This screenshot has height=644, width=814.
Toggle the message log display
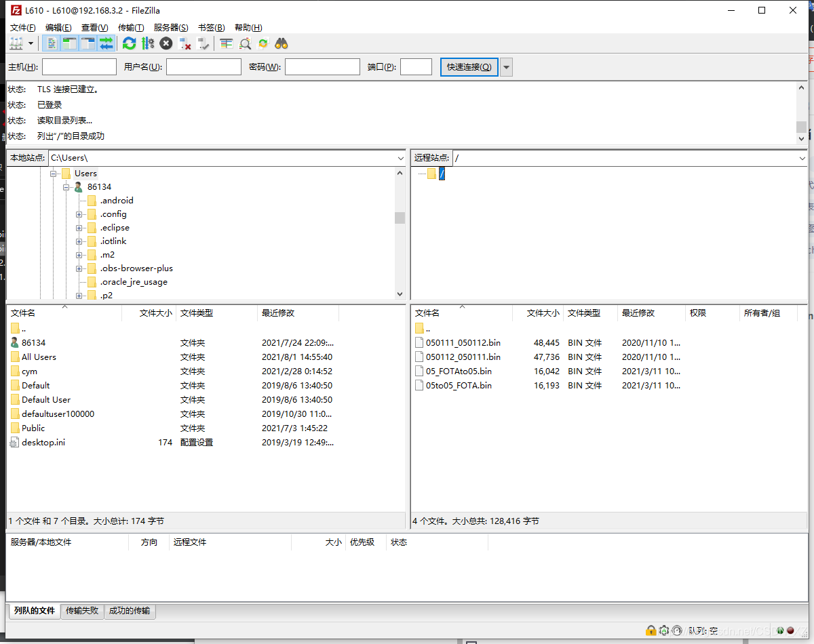tap(52, 43)
